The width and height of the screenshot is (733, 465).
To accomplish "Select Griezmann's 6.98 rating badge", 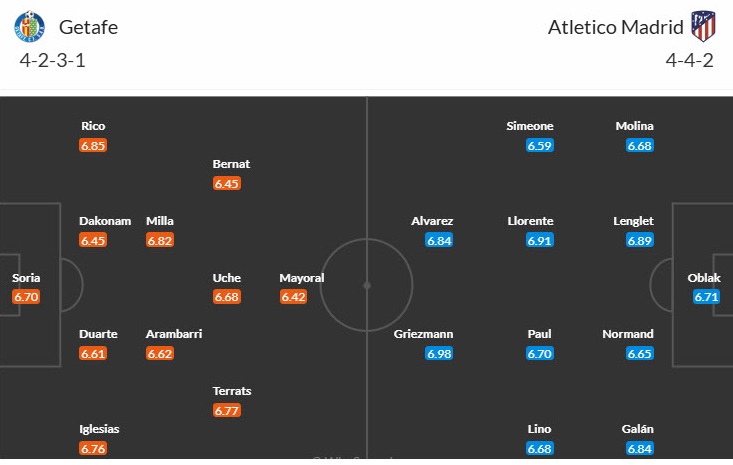I will point(439,354).
